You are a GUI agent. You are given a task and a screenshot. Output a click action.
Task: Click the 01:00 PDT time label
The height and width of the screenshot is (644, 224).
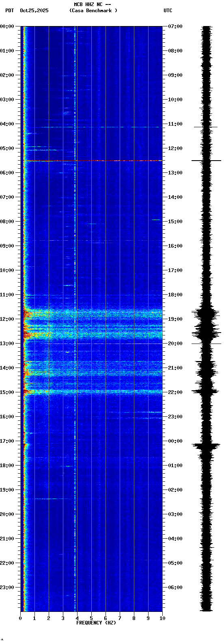7,51
